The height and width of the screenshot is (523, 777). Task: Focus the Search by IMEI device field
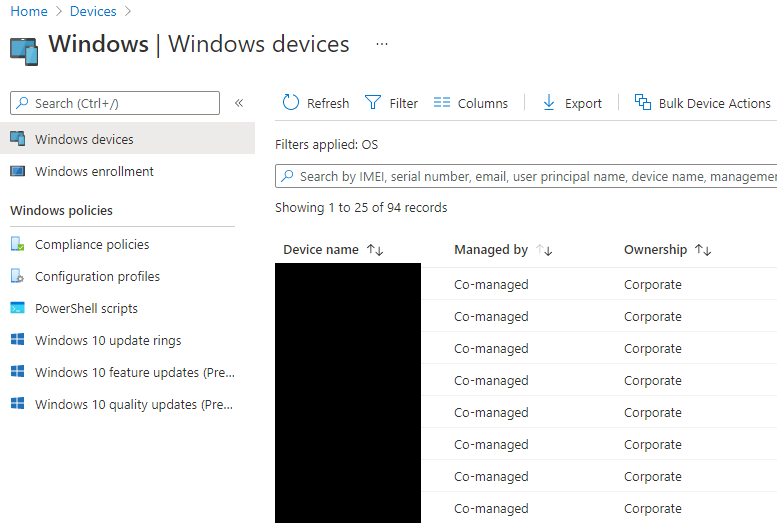526,176
